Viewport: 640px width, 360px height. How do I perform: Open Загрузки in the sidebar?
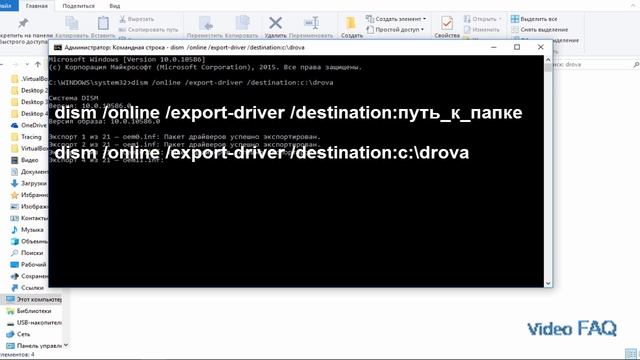pos(29,183)
